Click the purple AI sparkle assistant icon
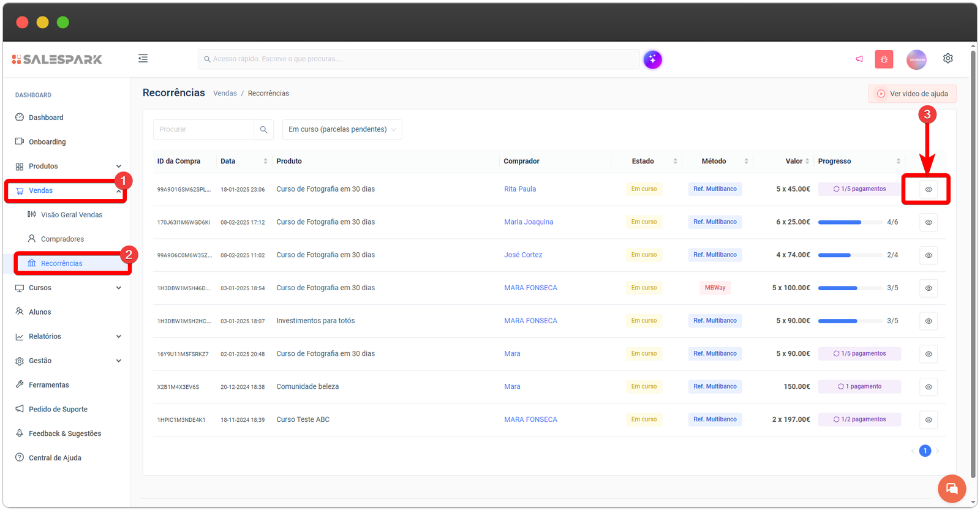Viewport: 980px width, 510px height. point(652,59)
